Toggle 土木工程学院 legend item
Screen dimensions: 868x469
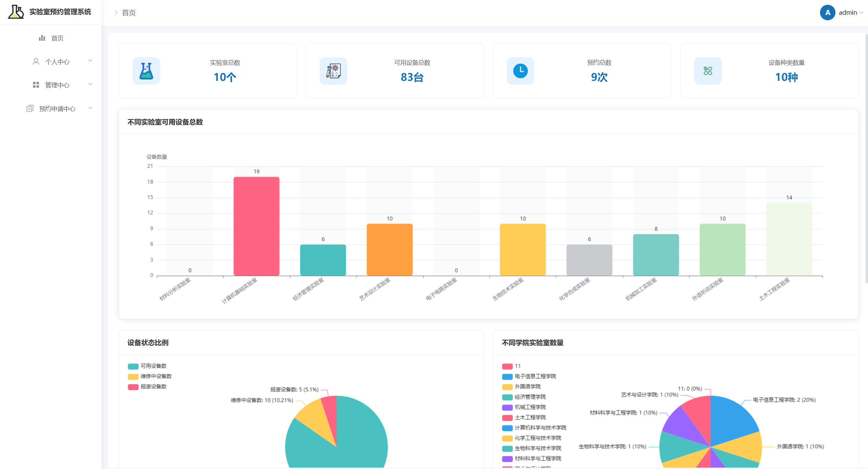pos(524,418)
